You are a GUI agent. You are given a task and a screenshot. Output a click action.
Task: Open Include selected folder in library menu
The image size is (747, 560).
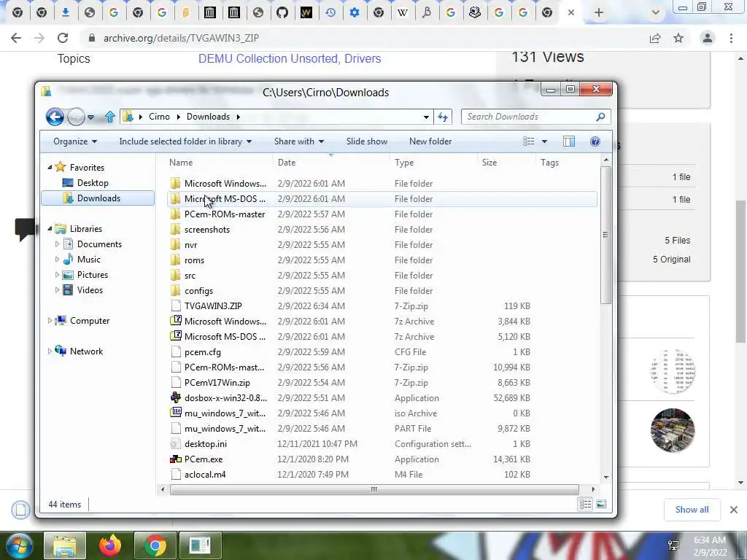[185, 141]
